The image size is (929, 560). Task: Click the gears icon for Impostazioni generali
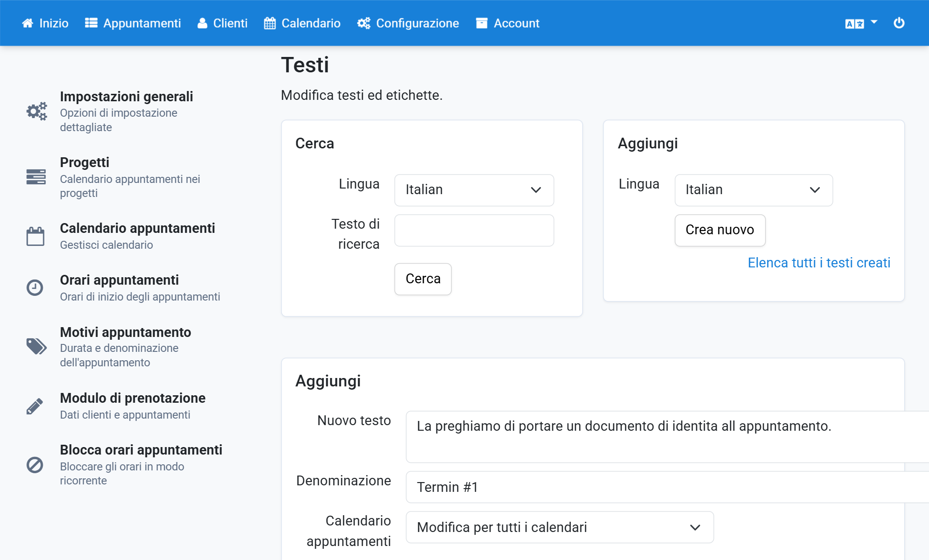(36, 111)
